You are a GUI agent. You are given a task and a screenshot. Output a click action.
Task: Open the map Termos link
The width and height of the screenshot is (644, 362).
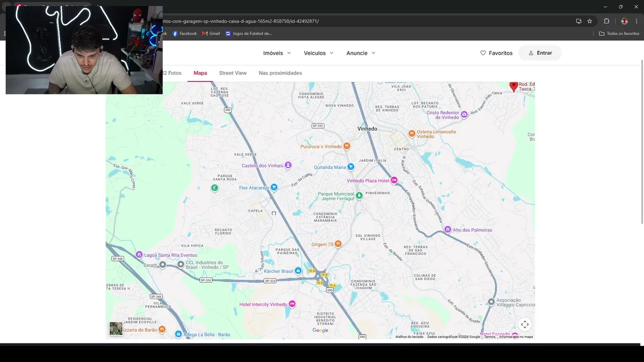tap(490, 337)
